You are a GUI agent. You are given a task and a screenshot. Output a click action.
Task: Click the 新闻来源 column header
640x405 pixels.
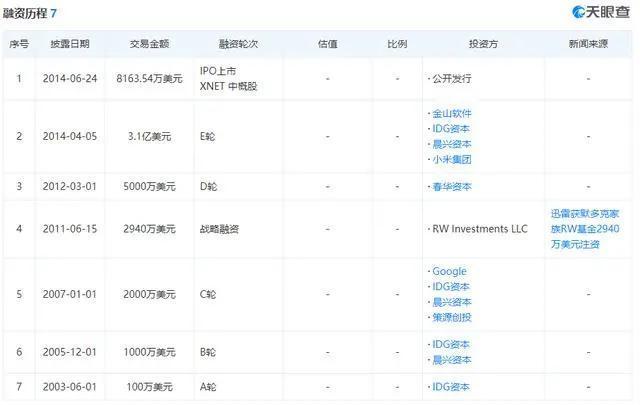pos(588,44)
